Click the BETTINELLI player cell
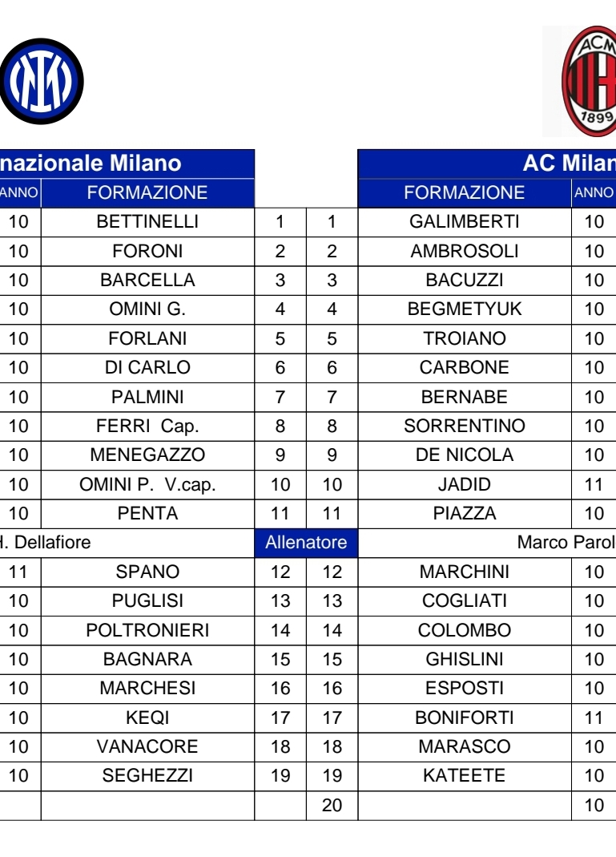 click(147, 222)
